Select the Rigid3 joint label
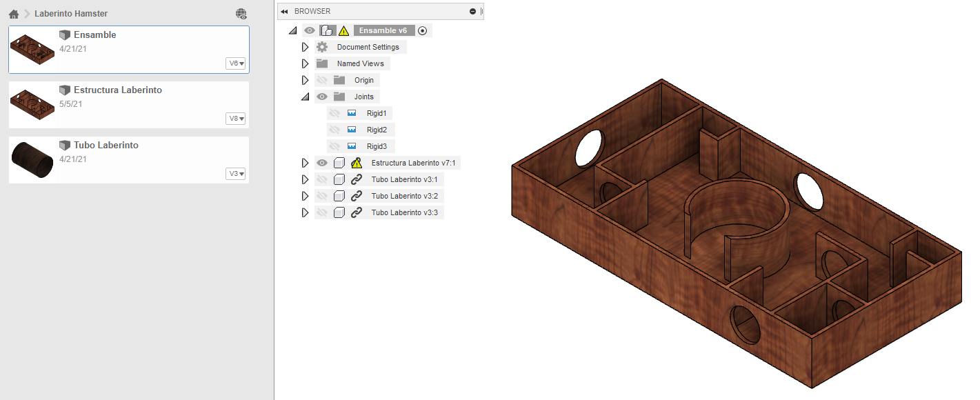The height and width of the screenshot is (400, 980). coord(377,146)
